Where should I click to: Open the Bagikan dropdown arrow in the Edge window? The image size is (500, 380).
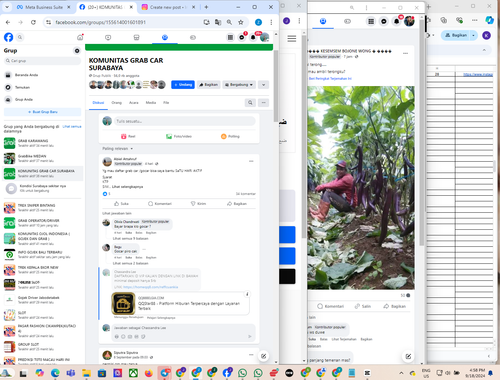(473, 35)
